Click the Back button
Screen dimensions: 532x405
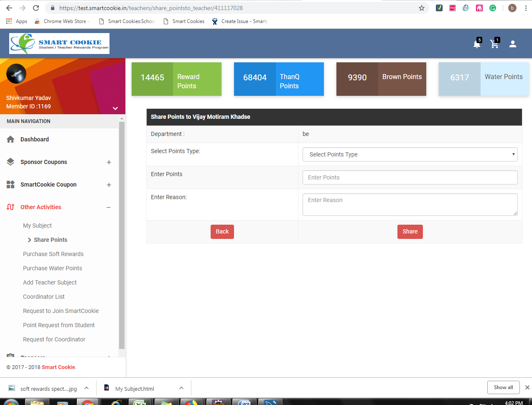click(222, 231)
